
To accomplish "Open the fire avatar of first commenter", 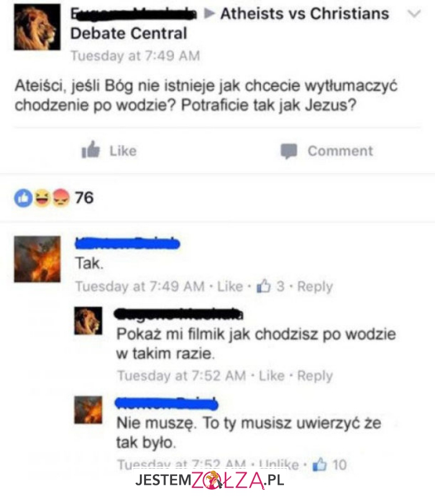I will pos(37,259).
